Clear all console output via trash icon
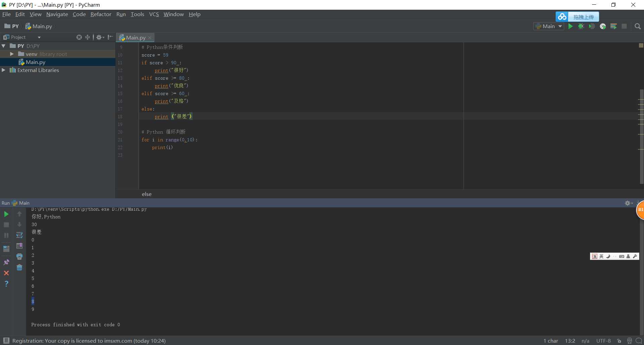This screenshot has height=345, width=644. (x=19, y=267)
